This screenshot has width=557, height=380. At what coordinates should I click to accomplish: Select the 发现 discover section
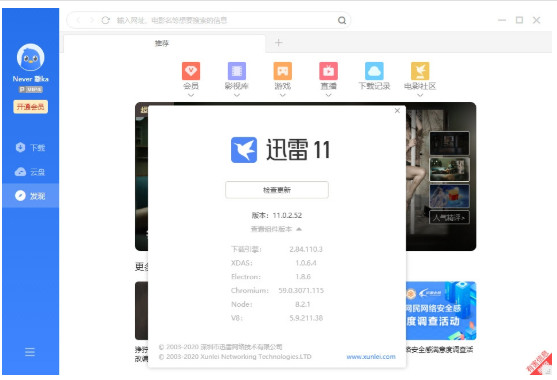coord(31,195)
